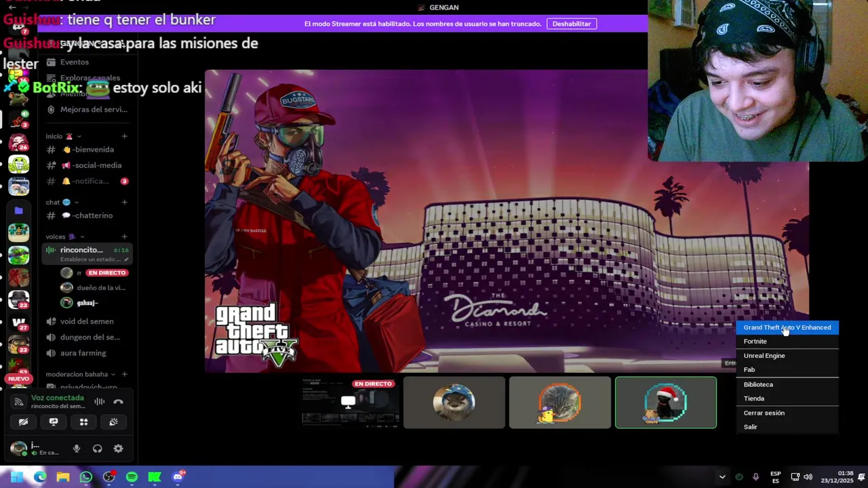Open Unreal Engine from the tray menu
Image resolution: width=868 pixels, height=488 pixels.
click(x=787, y=356)
